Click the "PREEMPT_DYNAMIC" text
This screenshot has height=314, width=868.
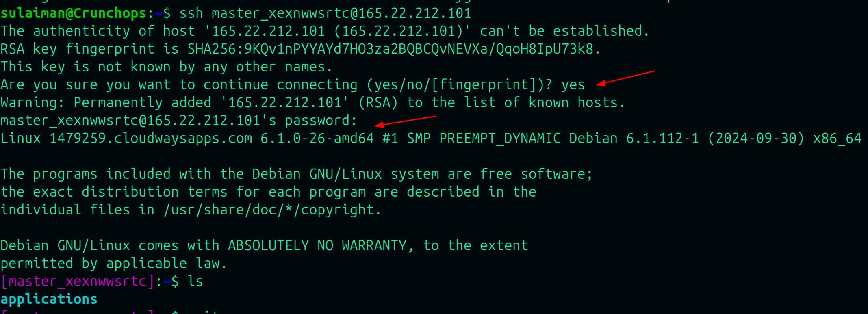tap(500, 139)
